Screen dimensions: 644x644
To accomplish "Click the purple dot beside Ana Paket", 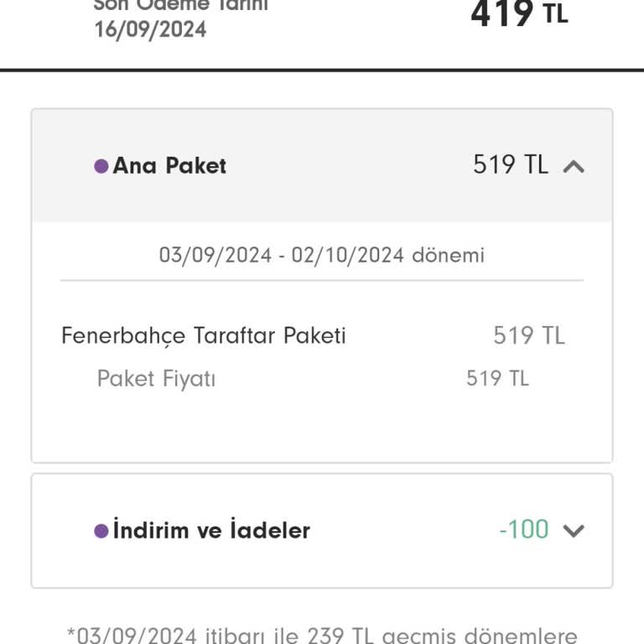I will pos(101,166).
